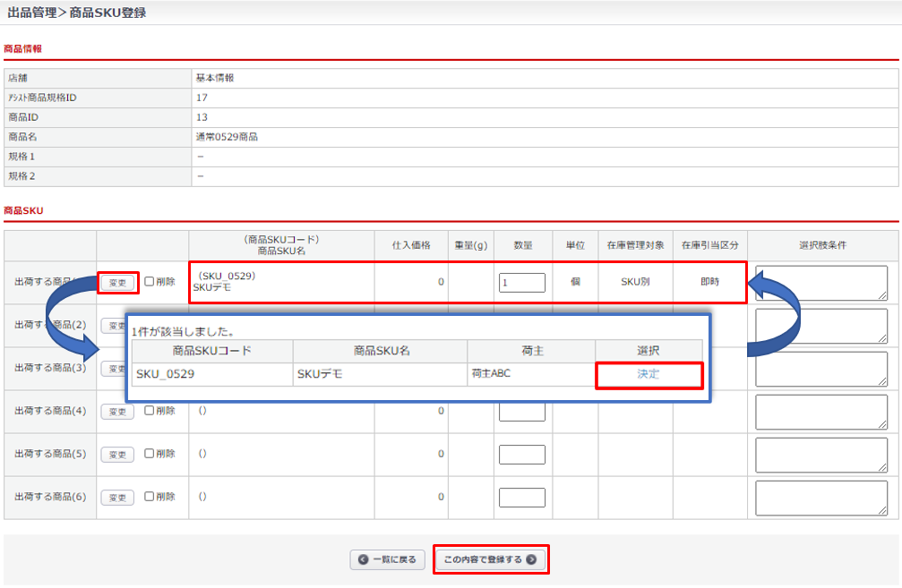Click 出荷する商品(4) row label
Viewport: 902px width, 588px height.
coord(50,411)
